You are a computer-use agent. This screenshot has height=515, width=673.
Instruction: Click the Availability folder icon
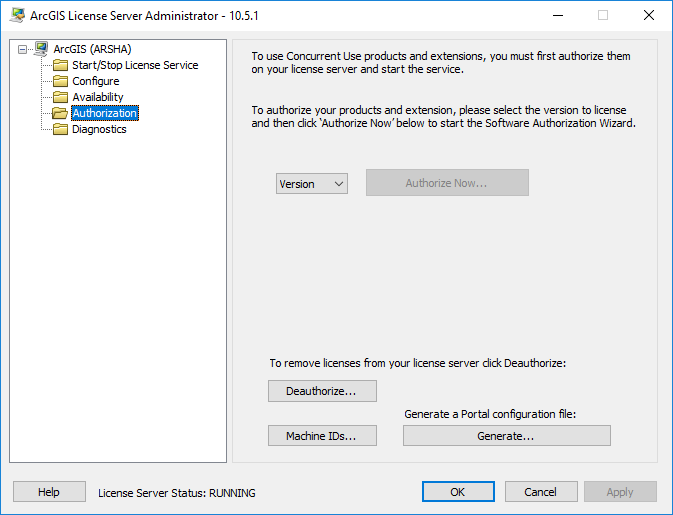(x=61, y=97)
